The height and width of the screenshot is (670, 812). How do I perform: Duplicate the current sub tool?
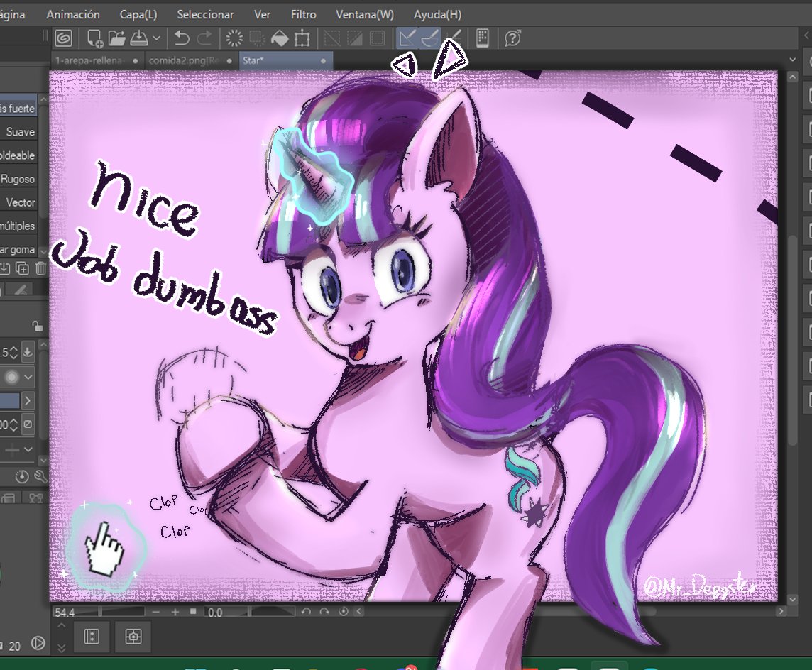click(x=22, y=268)
